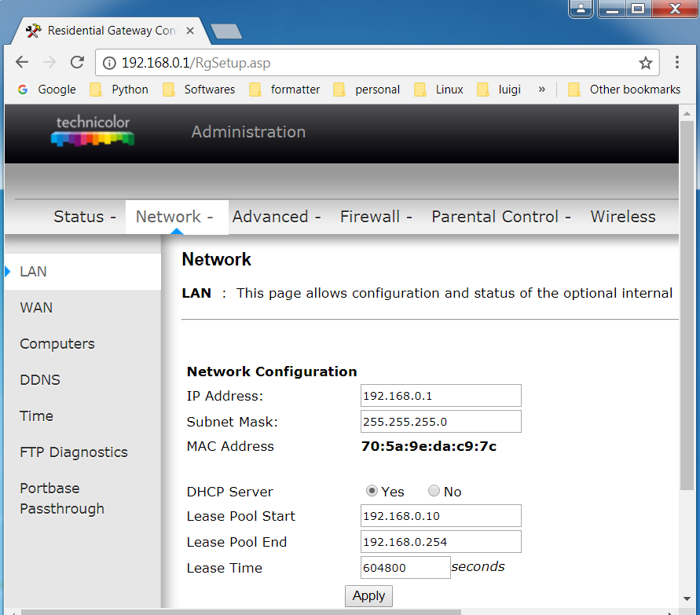Select WAN from the sidebar

click(35, 308)
